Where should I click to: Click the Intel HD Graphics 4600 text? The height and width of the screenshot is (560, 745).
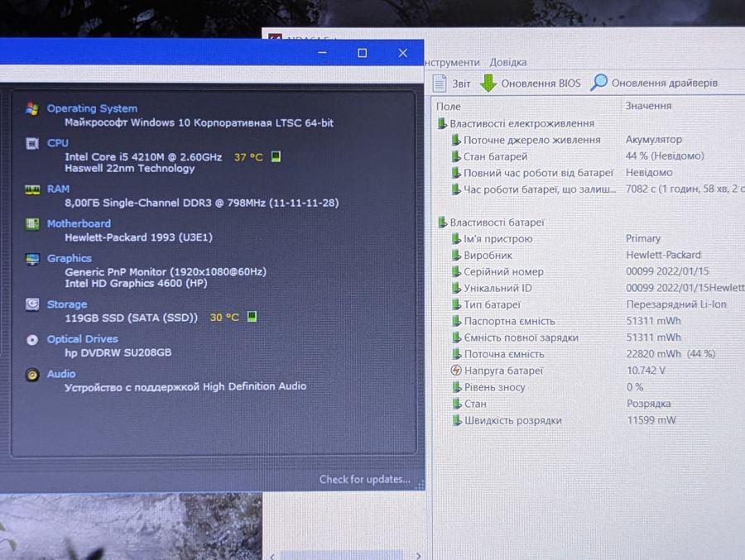pyautogui.click(x=136, y=283)
